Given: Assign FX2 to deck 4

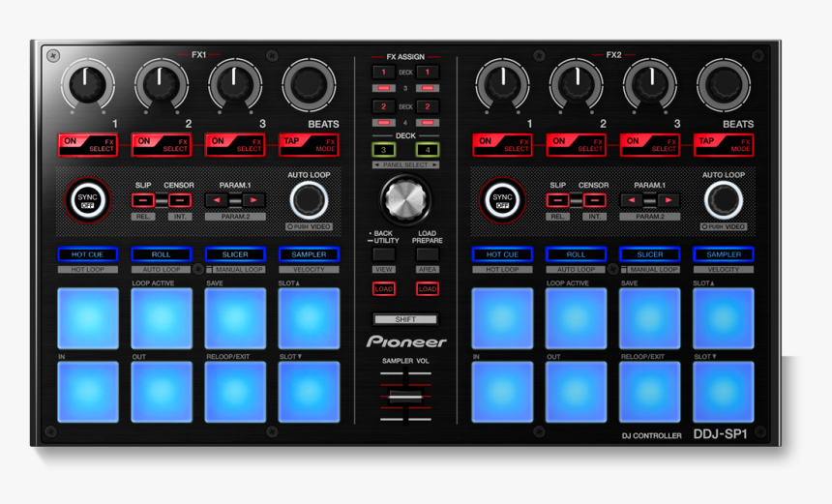Looking at the screenshot, I should 428,123.
